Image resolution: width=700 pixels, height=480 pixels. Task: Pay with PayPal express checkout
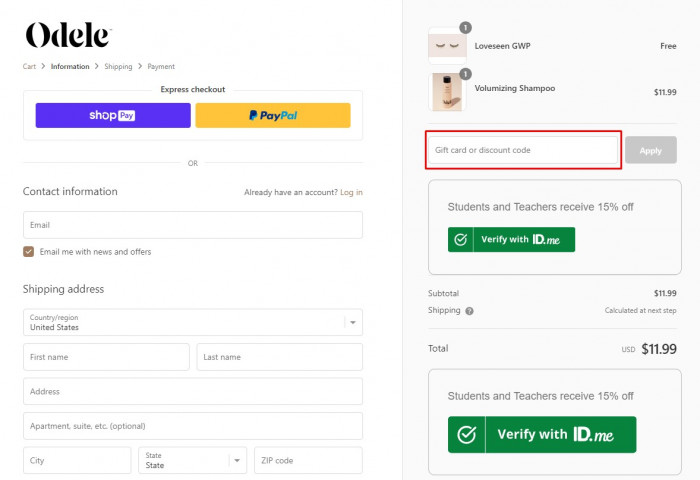pos(273,116)
